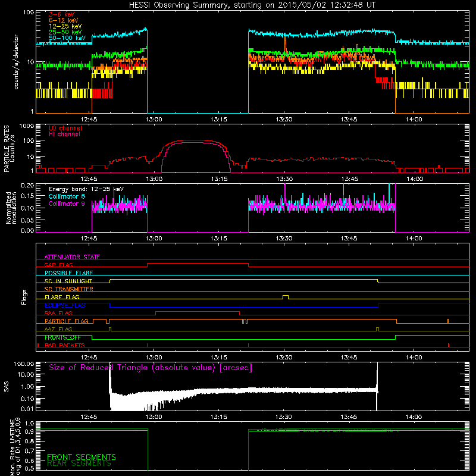Click the 12-25 keV legend label in top plot
The height and width of the screenshot is (476, 476).
[x=65, y=26]
